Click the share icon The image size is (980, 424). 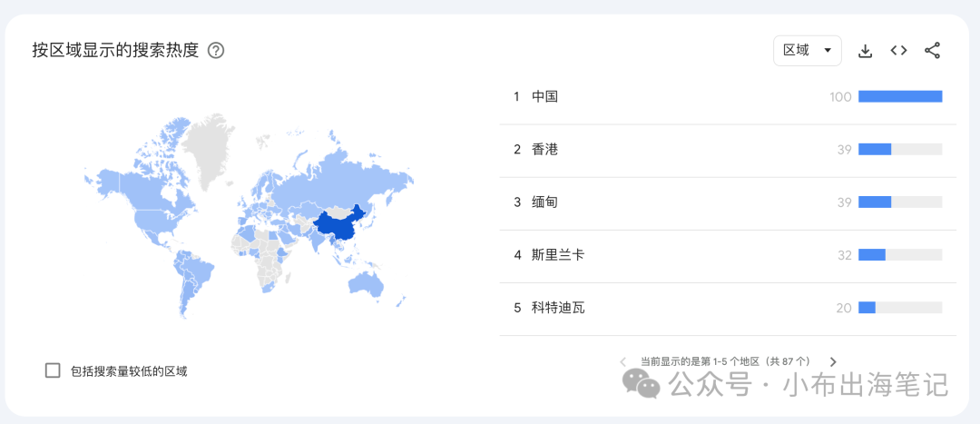tap(932, 51)
